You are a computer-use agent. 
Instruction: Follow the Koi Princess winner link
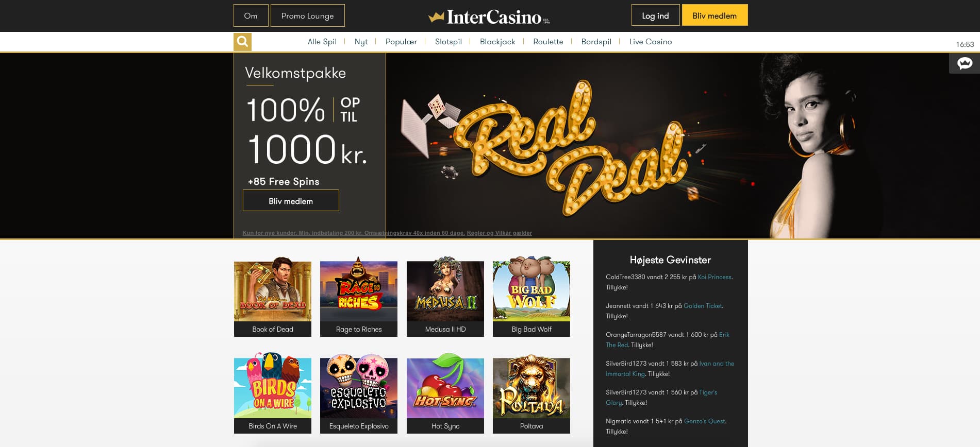tap(715, 277)
